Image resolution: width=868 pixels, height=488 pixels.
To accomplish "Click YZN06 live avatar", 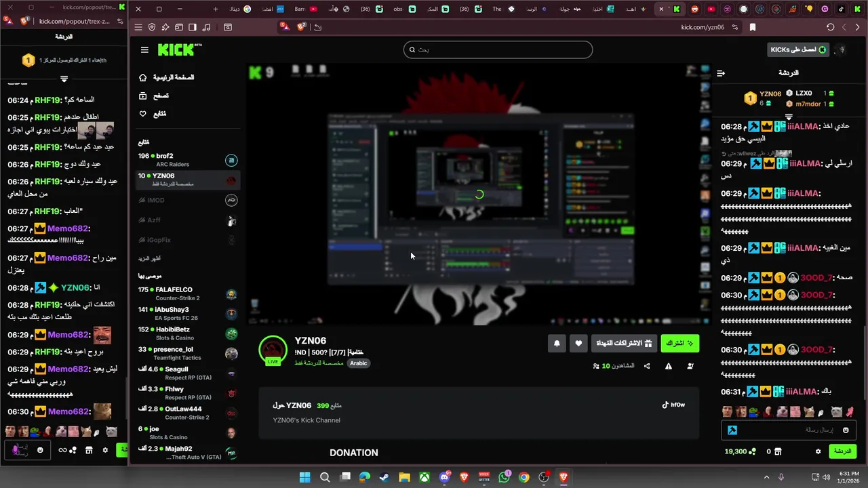I will coord(273,350).
